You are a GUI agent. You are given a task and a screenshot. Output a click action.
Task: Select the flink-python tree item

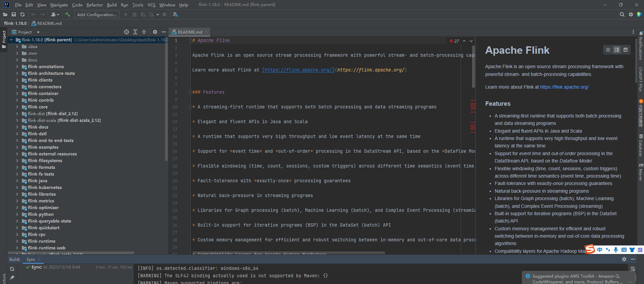41,215
